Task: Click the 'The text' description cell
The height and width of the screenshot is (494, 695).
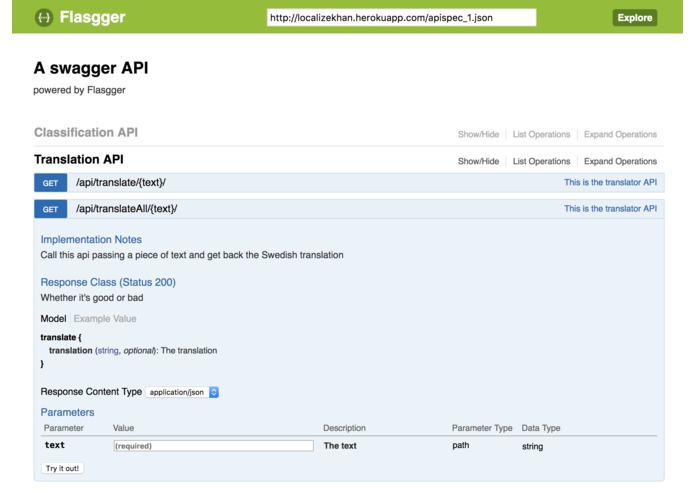Action: [x=340, y=446]
